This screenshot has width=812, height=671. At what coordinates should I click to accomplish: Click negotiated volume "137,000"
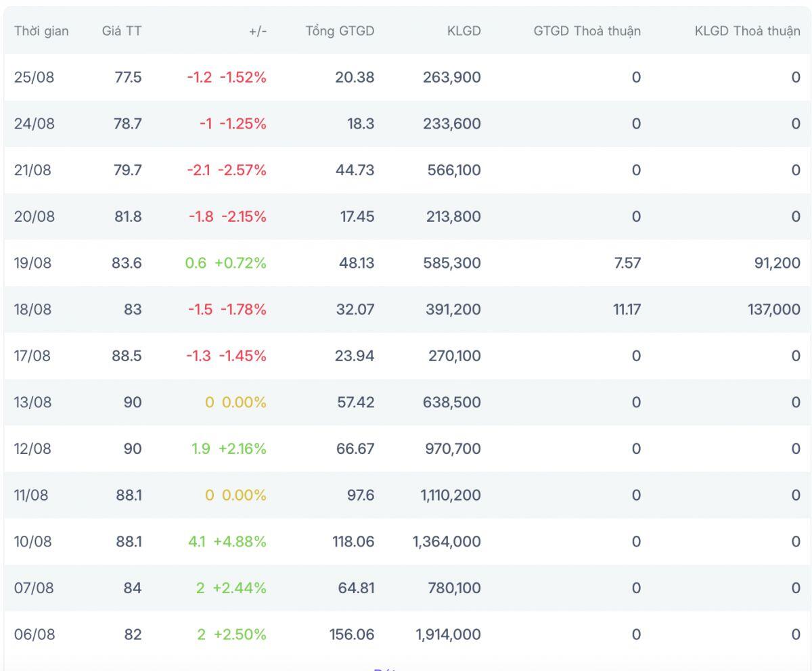point(773,309)
